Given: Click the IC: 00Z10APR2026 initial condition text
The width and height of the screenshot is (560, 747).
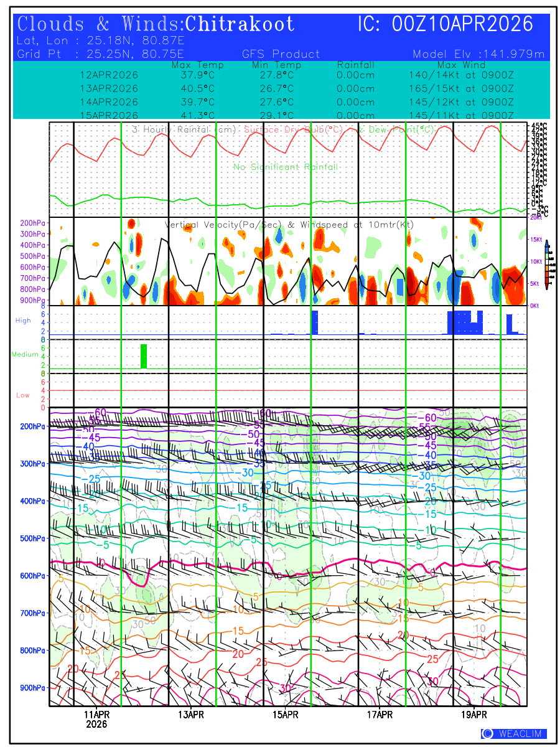Looking at the screenshot, I should point(445,24).
